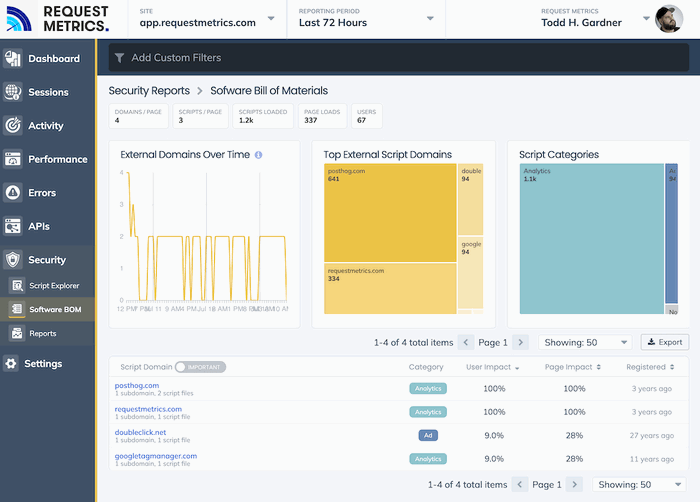Click the Domains / Page stat card
Viewport: 700px width, 502px height.
coord(138,116)
